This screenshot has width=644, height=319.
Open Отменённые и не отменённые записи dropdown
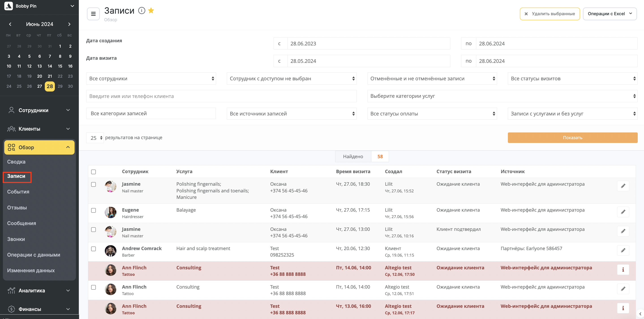point(432,79)
